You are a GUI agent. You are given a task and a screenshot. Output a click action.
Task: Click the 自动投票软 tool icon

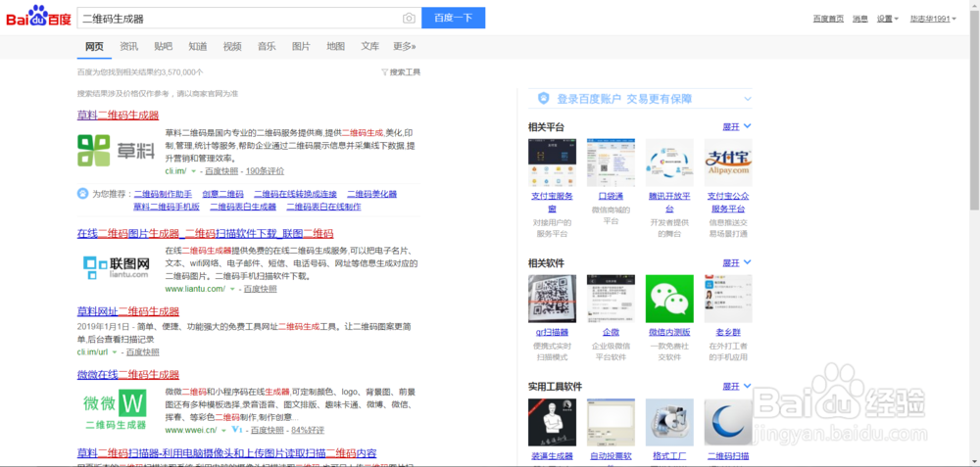[611, 422]
